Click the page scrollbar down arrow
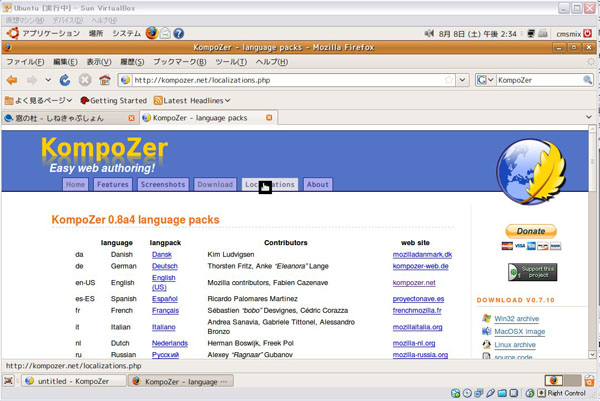 tap(592, 355)
